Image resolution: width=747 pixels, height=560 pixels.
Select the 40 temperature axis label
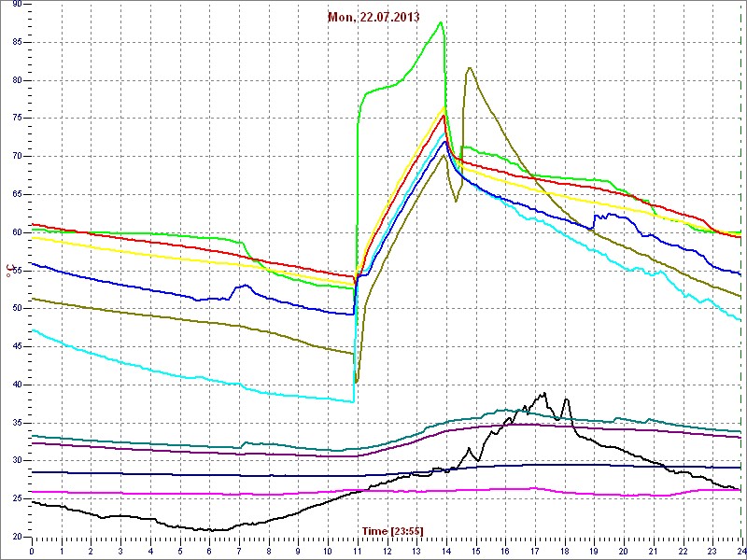click(17, 385)
